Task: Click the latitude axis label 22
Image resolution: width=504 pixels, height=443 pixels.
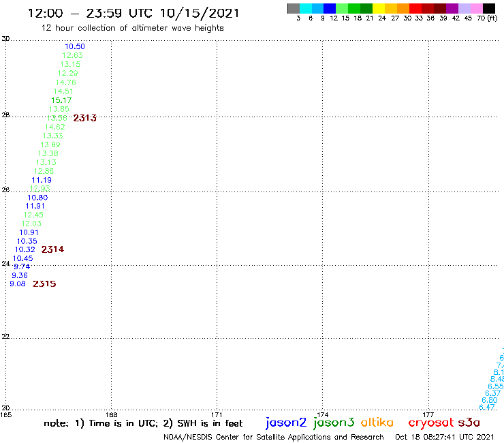Action: click(5, 336)
